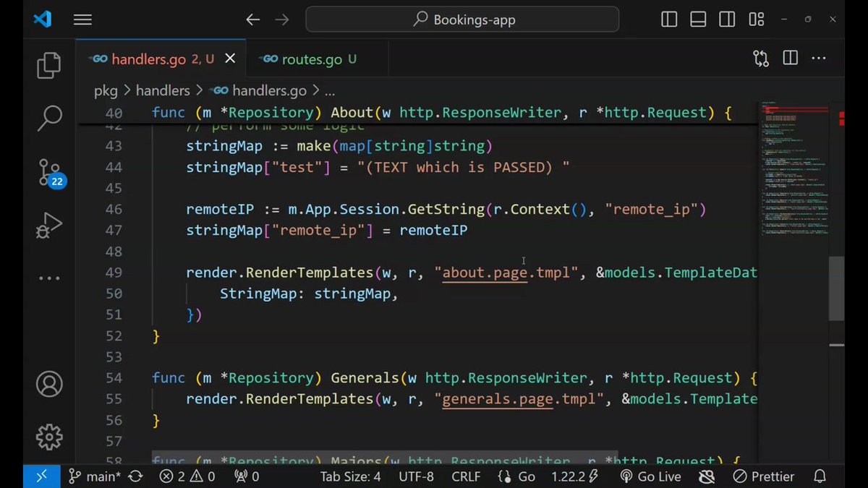868x488 pixels.
Task: Open notifications bell icon
Action: click(x=820, y=476)
